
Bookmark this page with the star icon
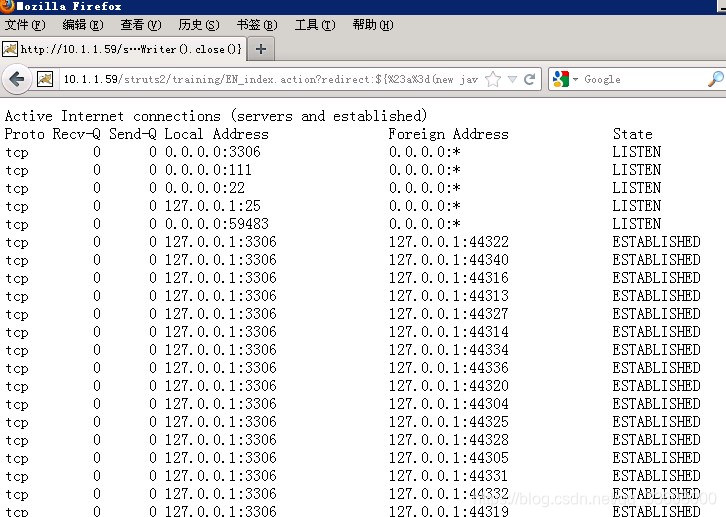click(x=493, y=79)
